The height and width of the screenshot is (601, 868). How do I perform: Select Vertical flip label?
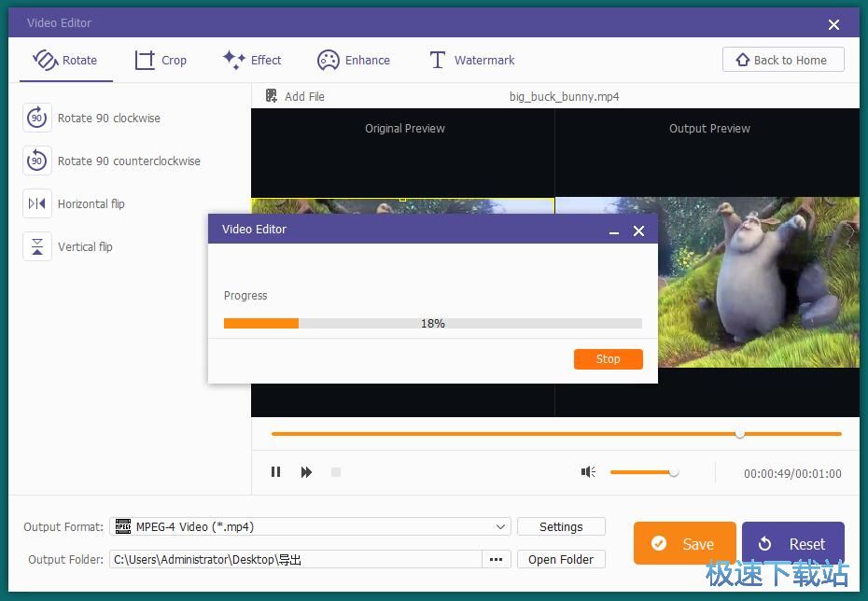(x=85, y=246)
